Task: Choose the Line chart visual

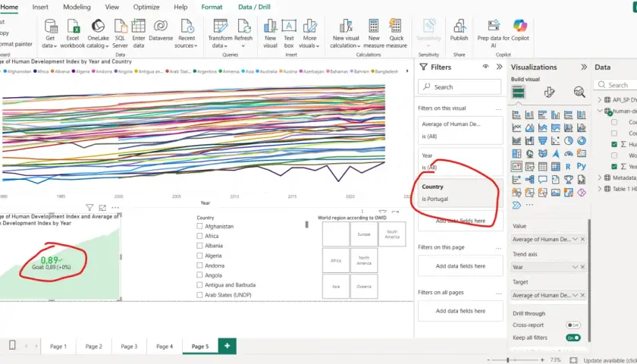Action: (516, 128)
